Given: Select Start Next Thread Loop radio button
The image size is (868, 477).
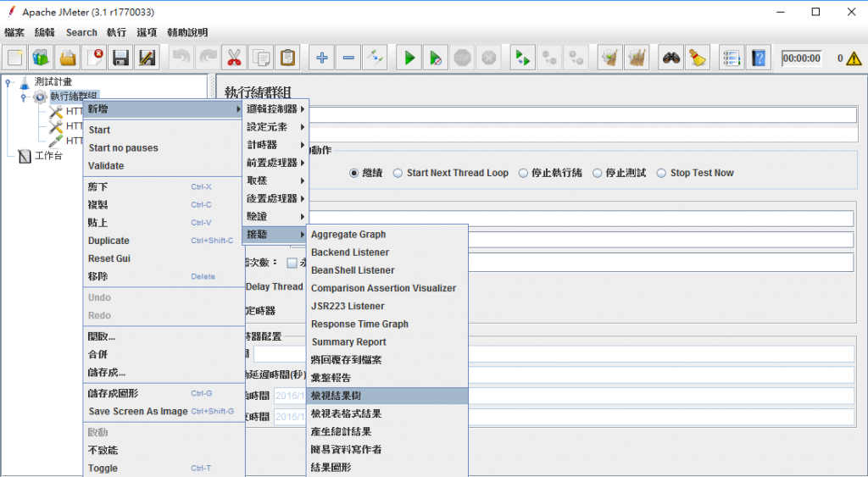Looking at the screenshot, I should 398,173.
